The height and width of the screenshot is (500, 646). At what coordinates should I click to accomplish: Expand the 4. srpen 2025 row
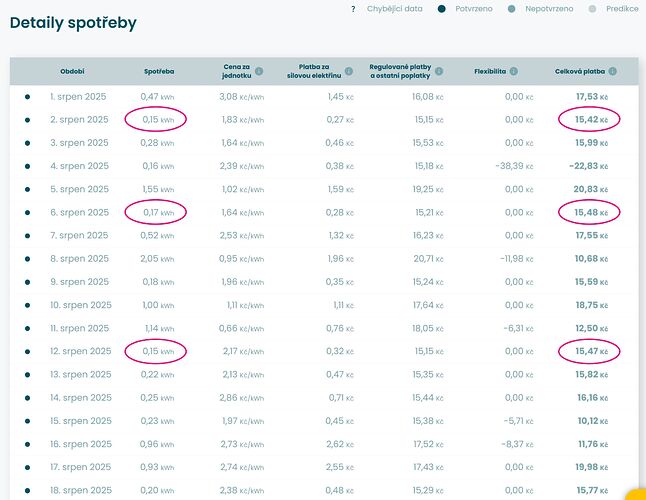pos(79,166)
